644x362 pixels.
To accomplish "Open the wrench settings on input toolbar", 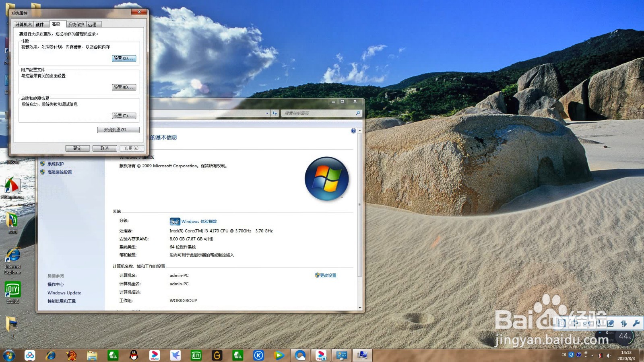I will [636, 323].
